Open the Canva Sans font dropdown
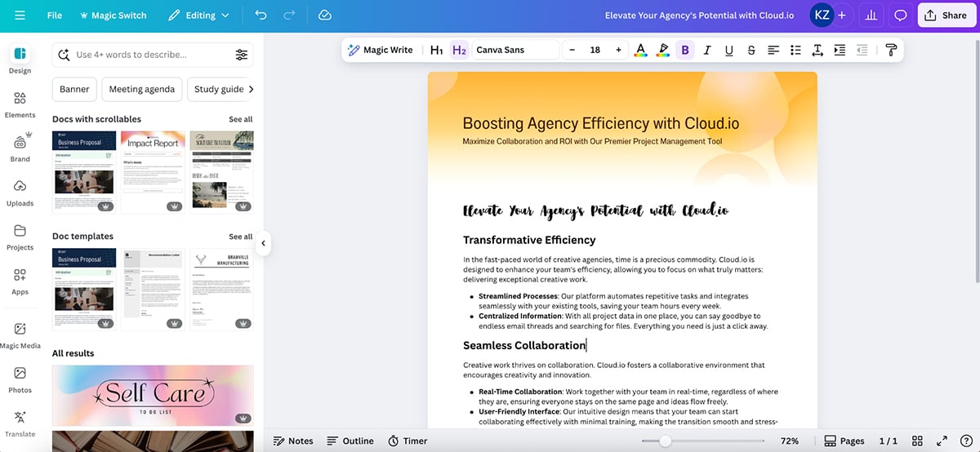Viewport: 980px width, 452px height. pos(516,50)
